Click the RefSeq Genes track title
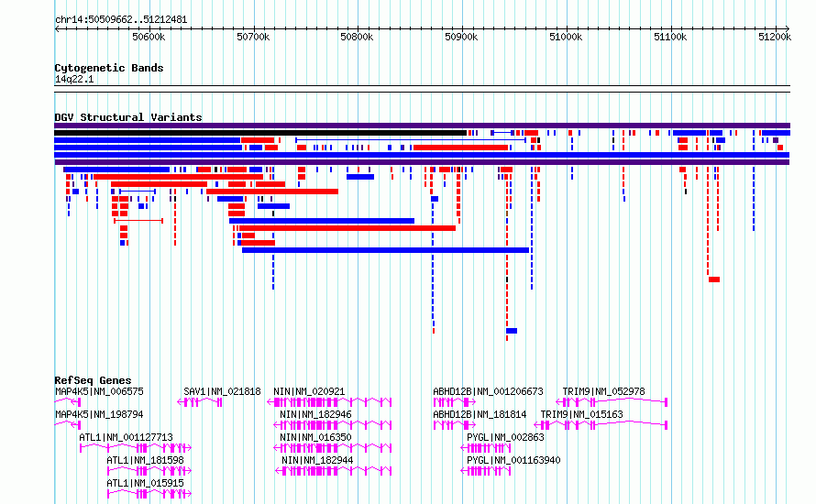The width and height of the screenshot is (816, 504). point(93,380)
